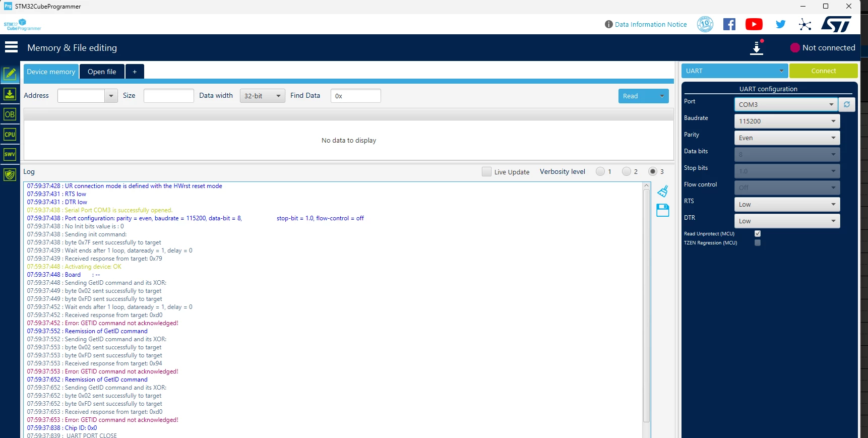
Task: Click the log line 'Chip ID: 0x0'
Action: (x=62, y=428)
